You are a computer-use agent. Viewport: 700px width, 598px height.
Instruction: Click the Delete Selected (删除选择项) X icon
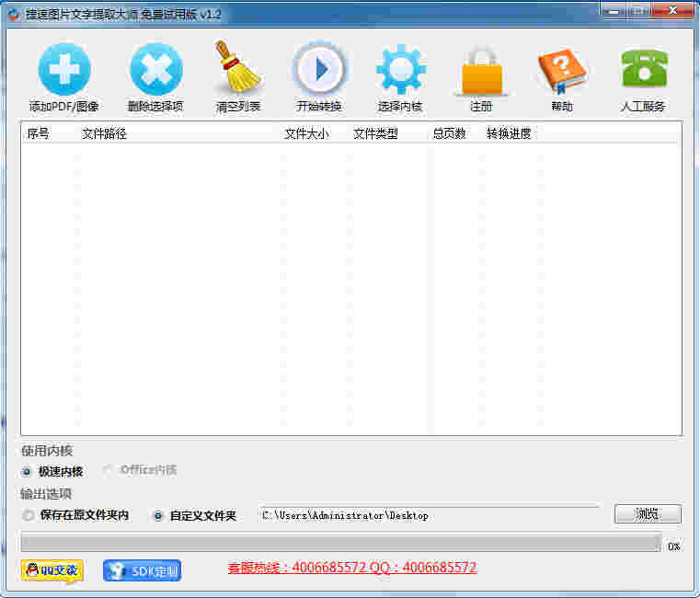pyautogui.click(x=155, y=70)
